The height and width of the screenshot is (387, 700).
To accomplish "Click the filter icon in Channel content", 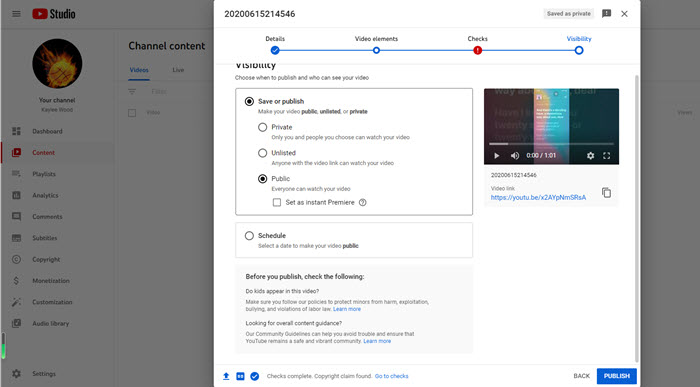I will tap(132, 92).
